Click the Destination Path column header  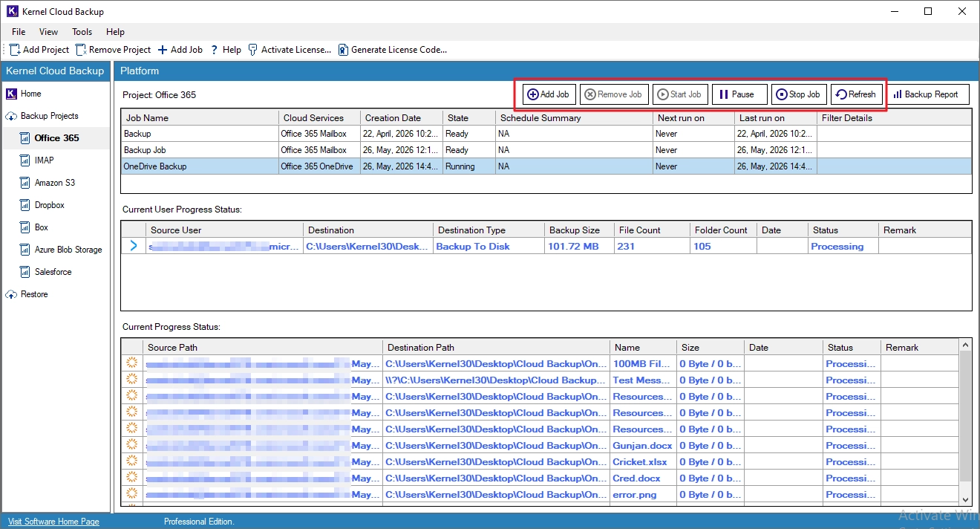[x=496, y=347]
